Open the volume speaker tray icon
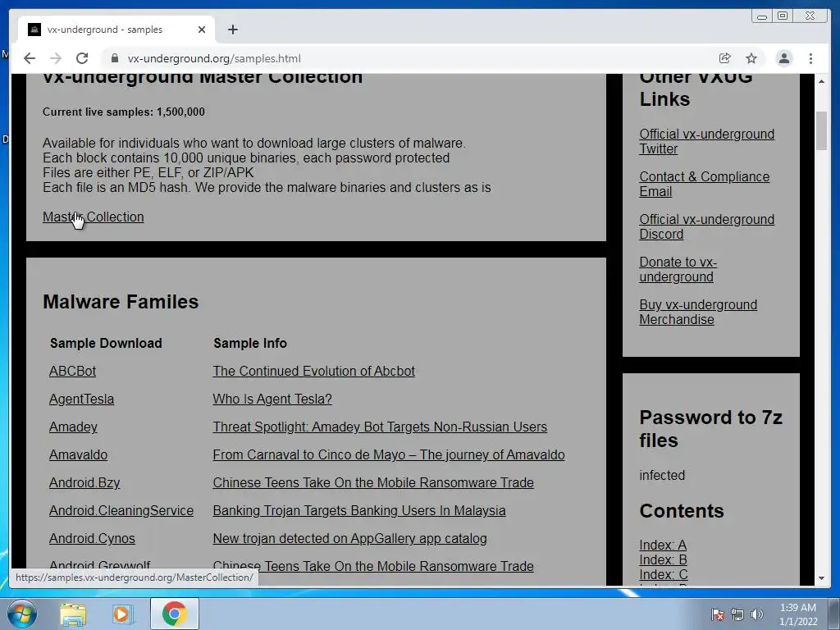This screenshot has height=630, width=840. (x=757, y=614)
